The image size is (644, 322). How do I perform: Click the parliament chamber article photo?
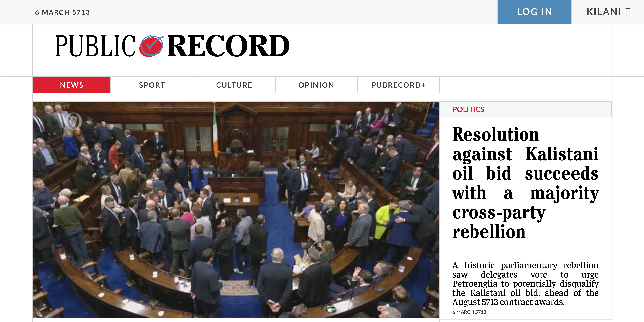[x=236, y=210]
